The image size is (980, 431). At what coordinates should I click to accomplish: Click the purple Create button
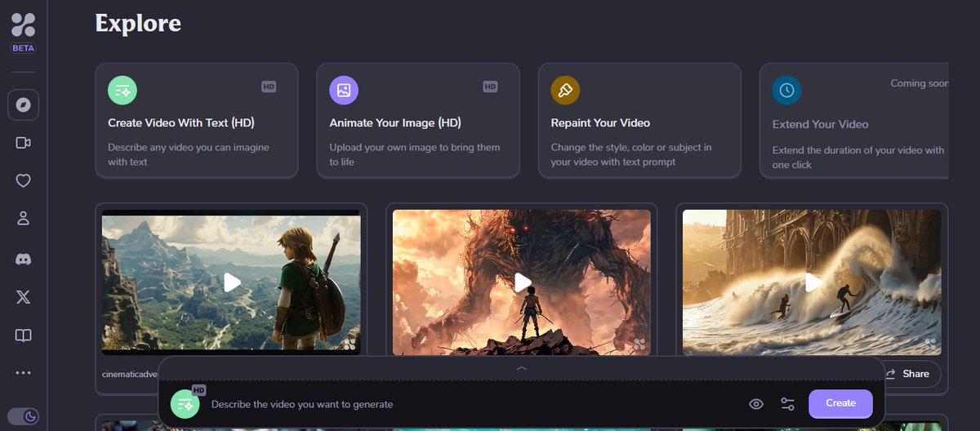pos(840,403)
